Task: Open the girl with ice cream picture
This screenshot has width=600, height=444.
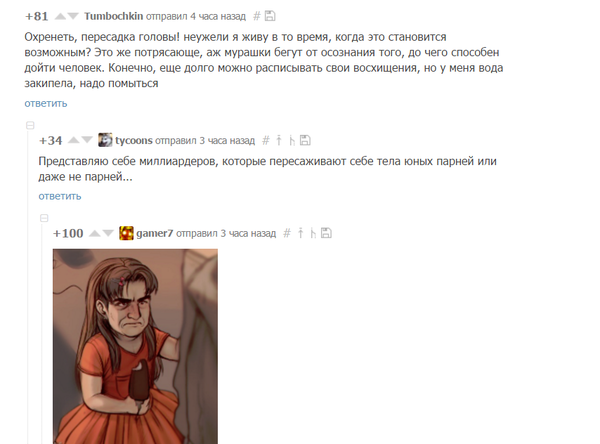Action: 135,346
